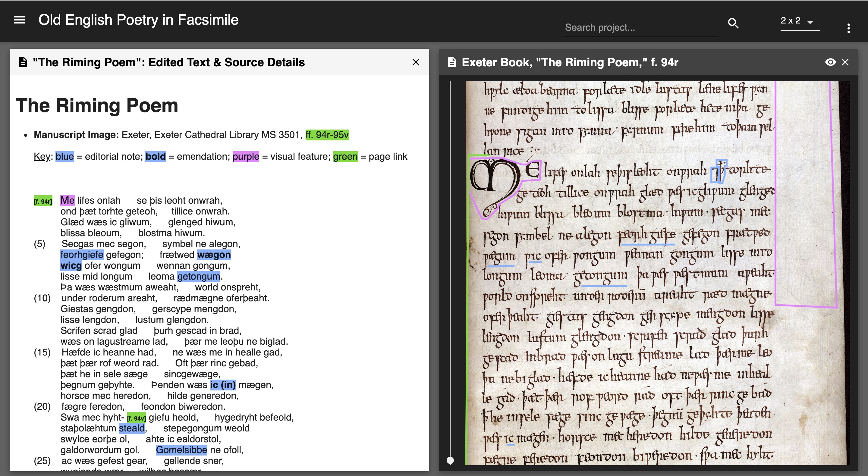Click the blue key swatch label
Viewport: 868px width, 476px height.
(65, 156)
